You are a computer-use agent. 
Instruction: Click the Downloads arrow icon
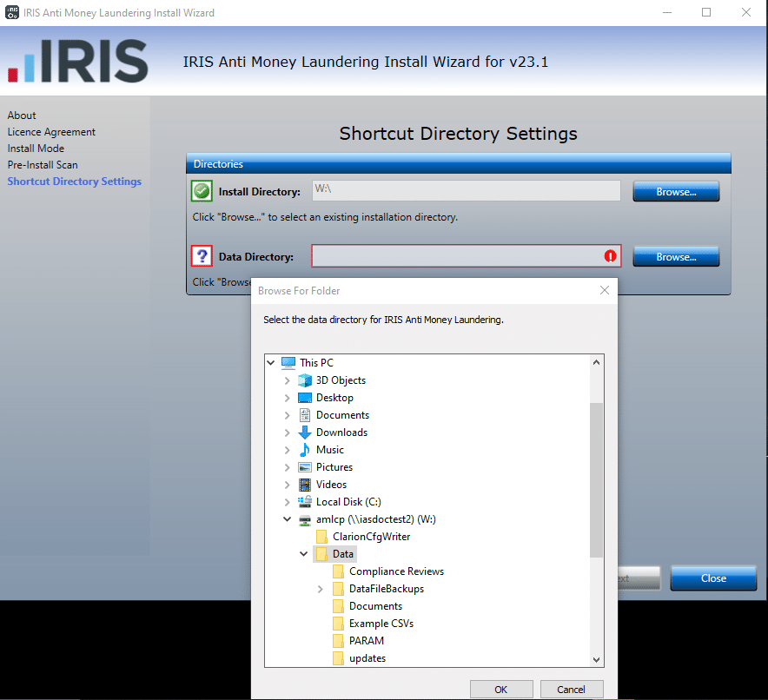tap(305, 433)
